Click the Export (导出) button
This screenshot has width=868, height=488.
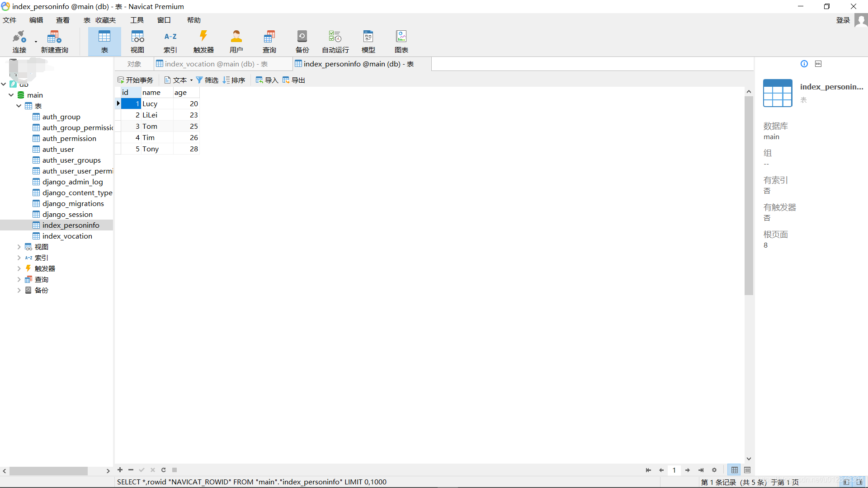293,80
